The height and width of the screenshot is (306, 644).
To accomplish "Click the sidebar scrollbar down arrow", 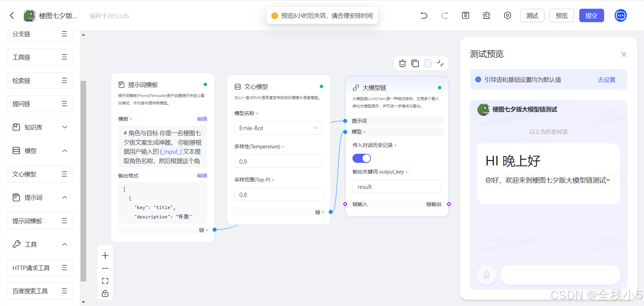I will pos(83,302).
